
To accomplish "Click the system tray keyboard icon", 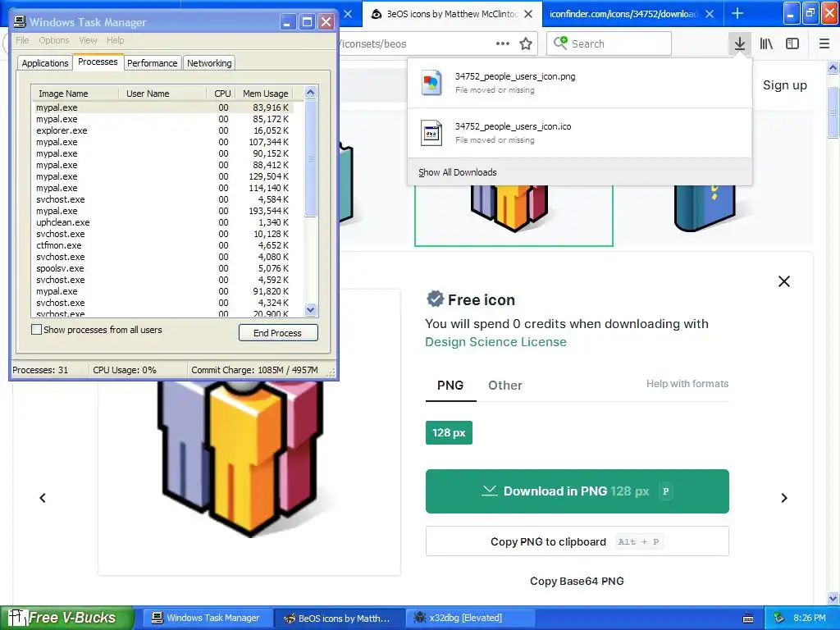I will click(748, 619).
